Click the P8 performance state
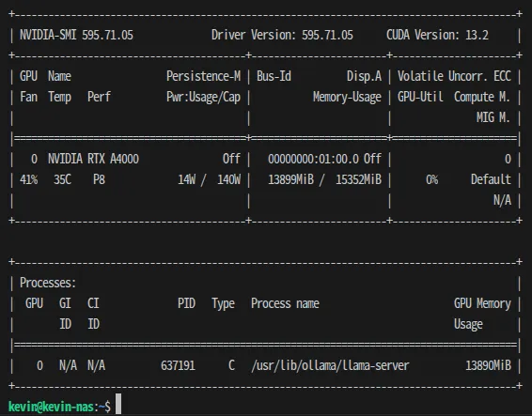 [99, 179]
